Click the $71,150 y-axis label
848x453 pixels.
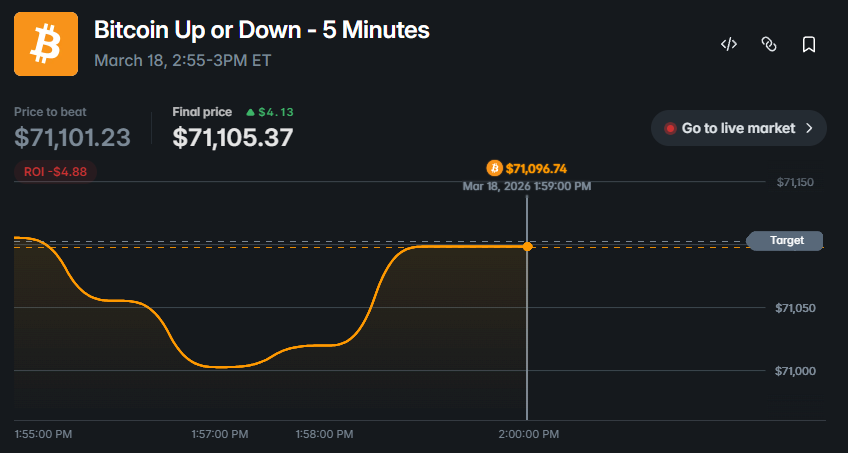coord(795,182)
